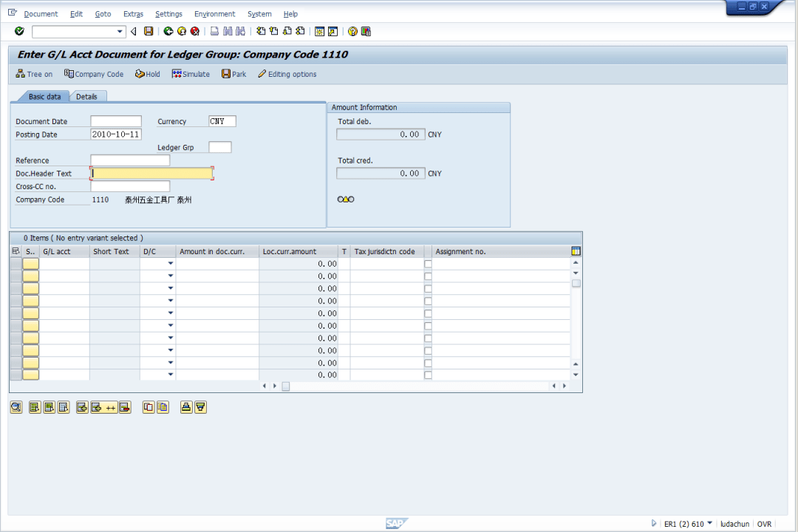Image resolution: width=798 pixels, height=532 pixels.
Task: Tick the second row checkbox in table
Action: pos(428,276)
